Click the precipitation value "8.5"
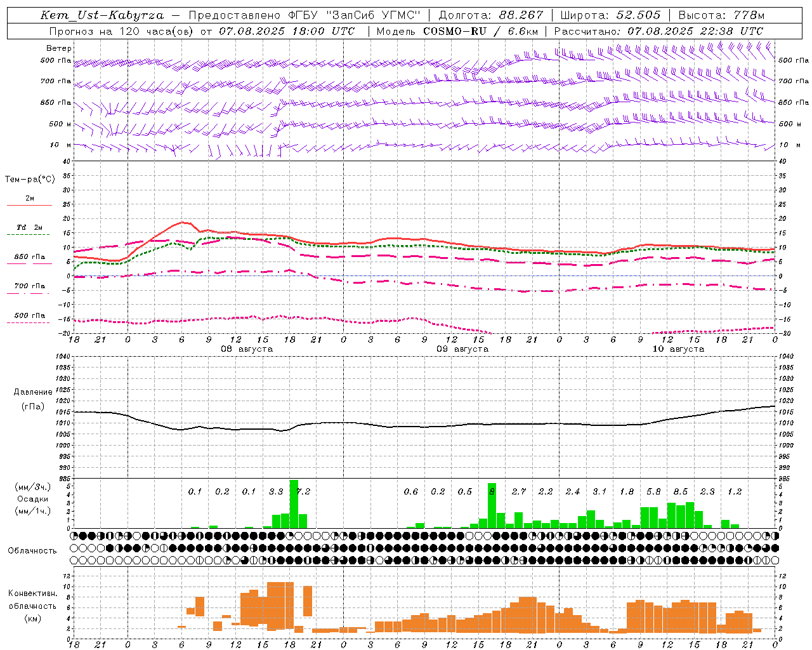This screenshot has height=650, width=812. click(x=681, y=492)
